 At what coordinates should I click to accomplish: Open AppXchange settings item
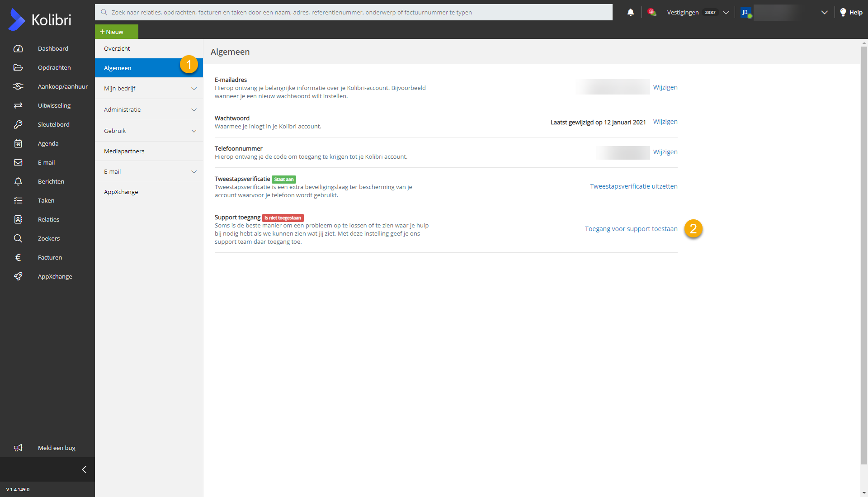pyautogui.click(x=149, y=192)
